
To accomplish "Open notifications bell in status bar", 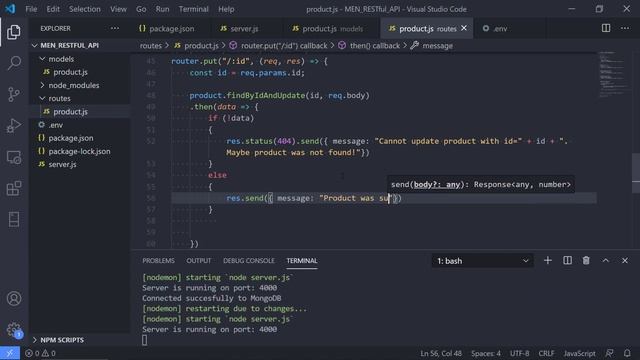I will [627, 353].
